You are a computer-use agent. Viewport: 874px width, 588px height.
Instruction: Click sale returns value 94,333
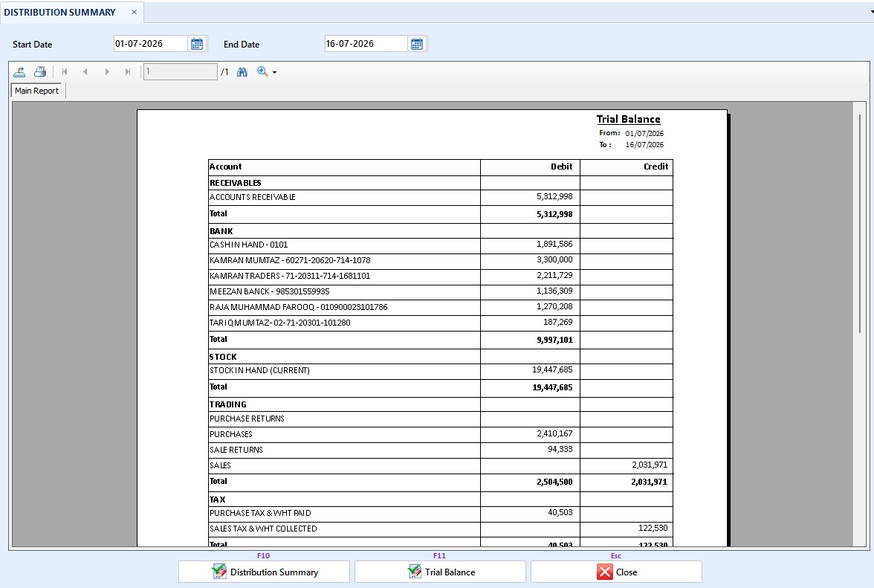pos(560,449)
